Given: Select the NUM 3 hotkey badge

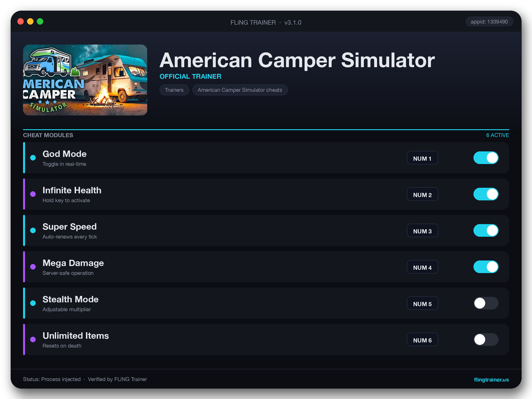Looking at the screenshot, I should click(x=422, y=230).
